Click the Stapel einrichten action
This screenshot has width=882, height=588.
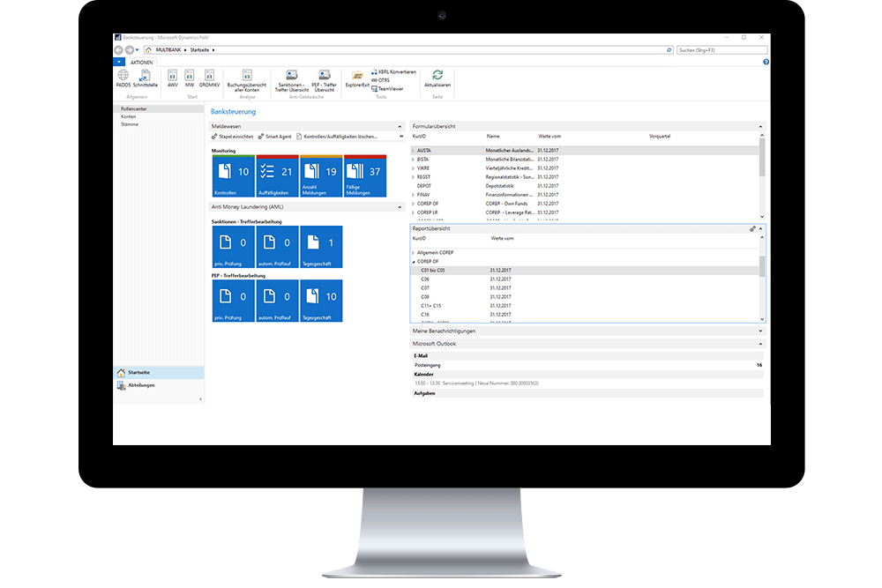click(x=232, y=135)
